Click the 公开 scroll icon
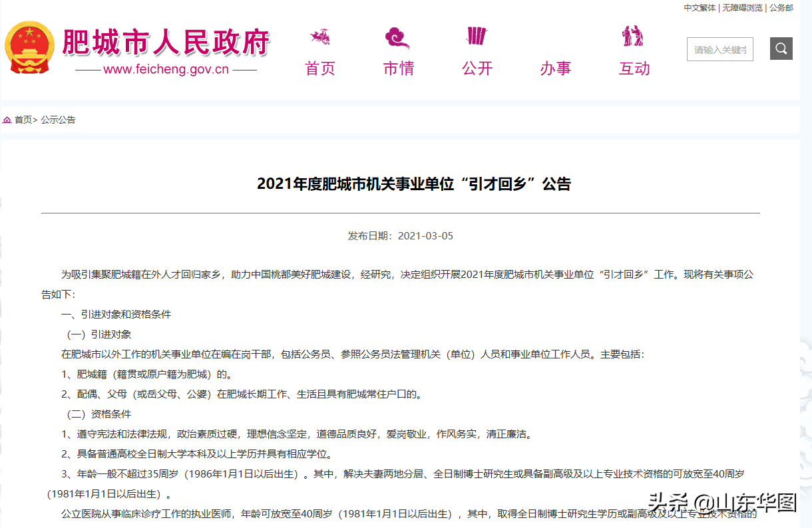Viewport: 812px width, 528px height. click(477, 36)
